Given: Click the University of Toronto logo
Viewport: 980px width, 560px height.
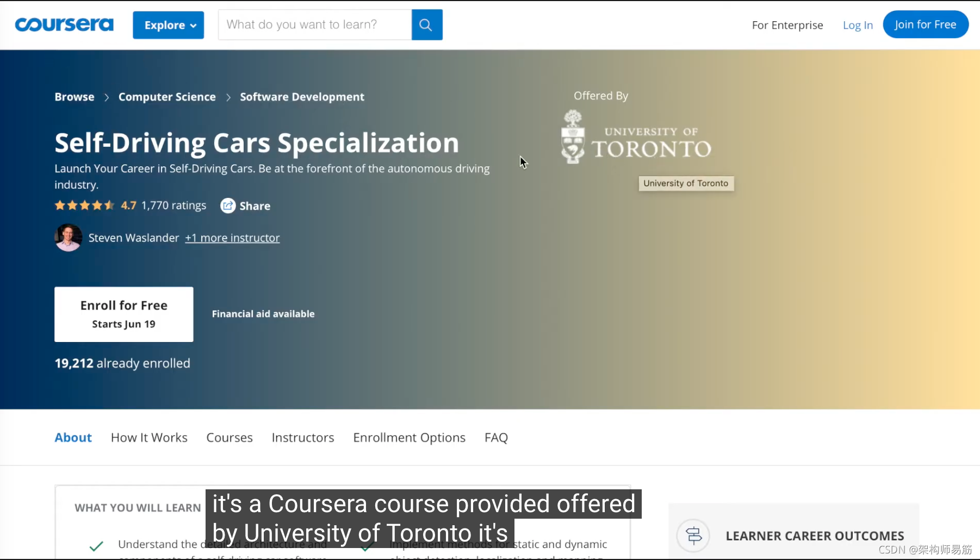Looking at the screenshot, I should point(636,137).
